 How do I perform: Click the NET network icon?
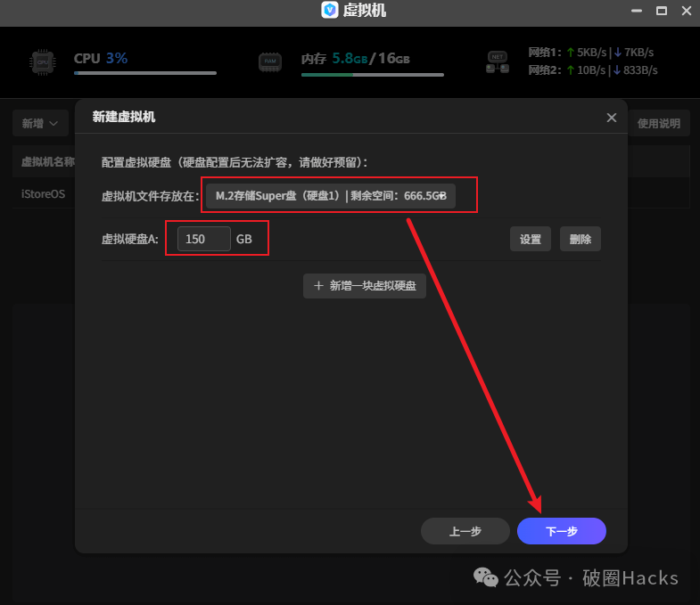(497, 61)
